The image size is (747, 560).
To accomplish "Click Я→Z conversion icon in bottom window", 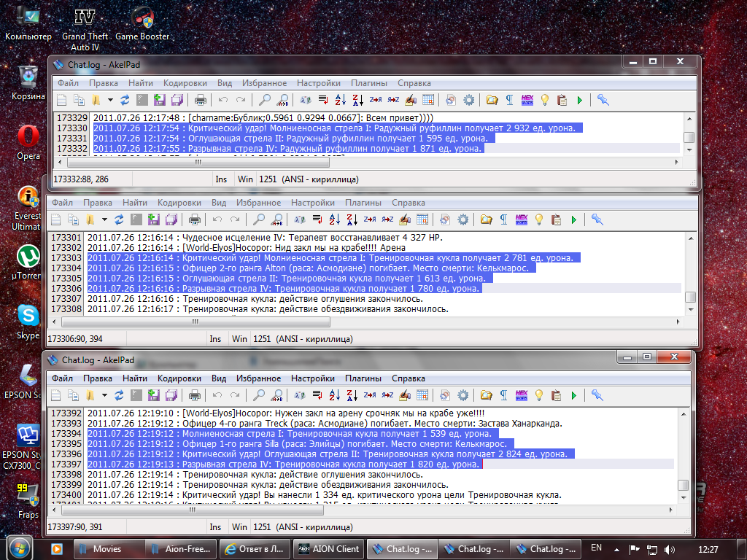I will (x=387, y=395).
